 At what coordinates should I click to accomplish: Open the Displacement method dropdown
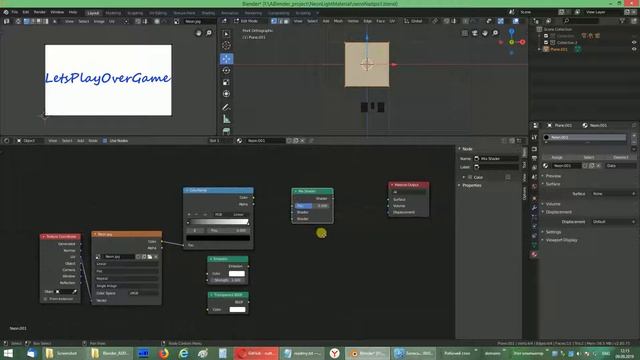[x=613, y=222]
